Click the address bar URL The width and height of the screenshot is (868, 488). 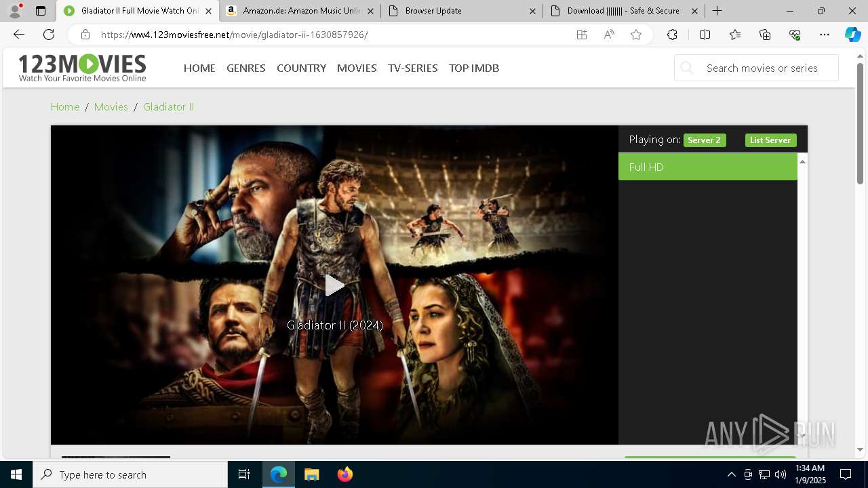pyautogui.click(x=235, y=35)
